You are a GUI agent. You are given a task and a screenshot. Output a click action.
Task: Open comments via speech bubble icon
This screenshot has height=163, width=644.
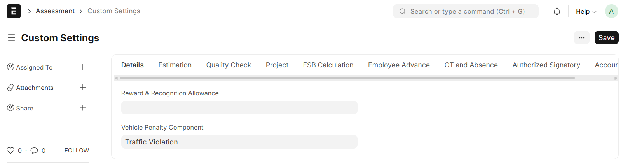click(34, 151)
